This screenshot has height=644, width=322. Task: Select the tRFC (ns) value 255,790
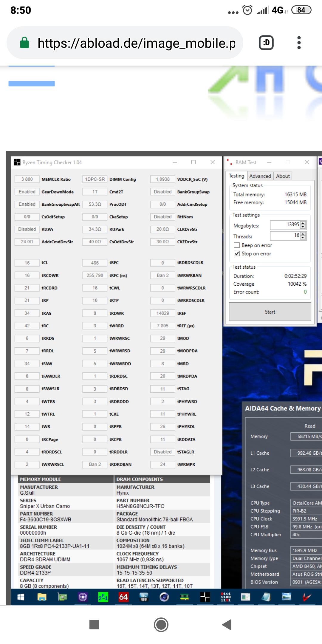[x=95, y=275]
